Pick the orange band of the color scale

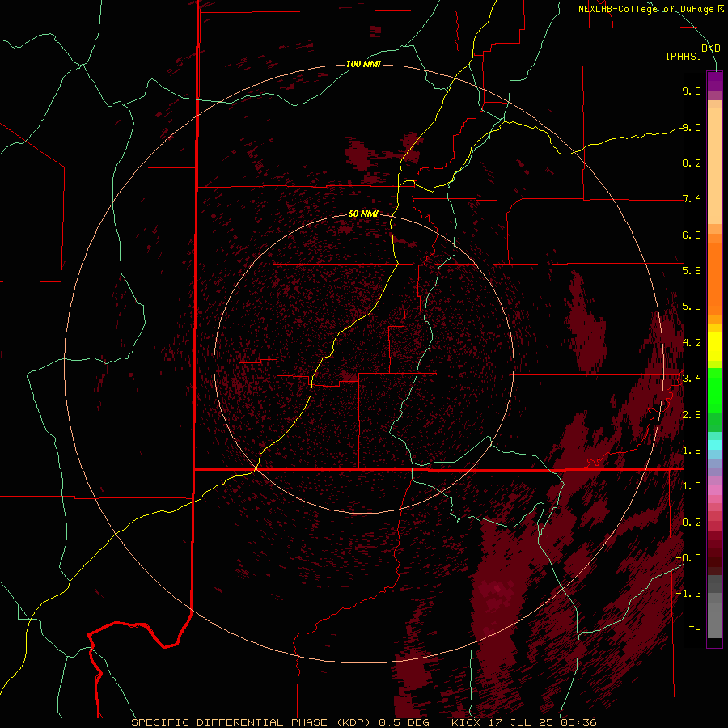714,278
